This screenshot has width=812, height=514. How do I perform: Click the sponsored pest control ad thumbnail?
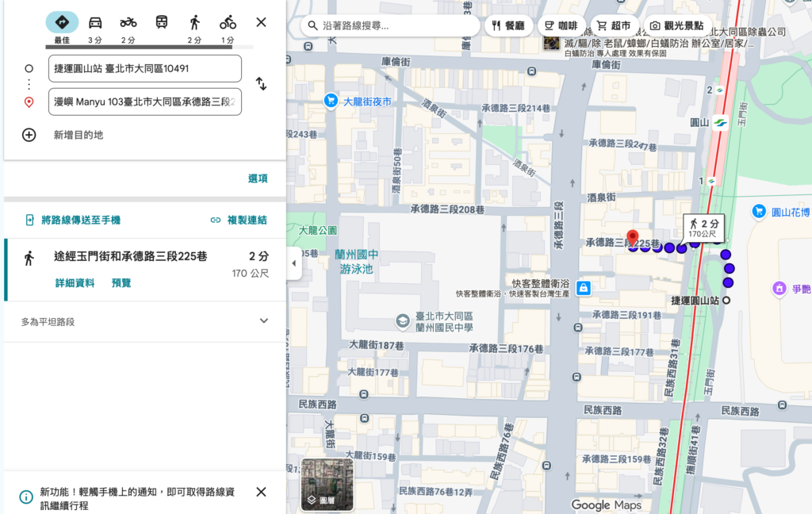(x=552, y=42)
